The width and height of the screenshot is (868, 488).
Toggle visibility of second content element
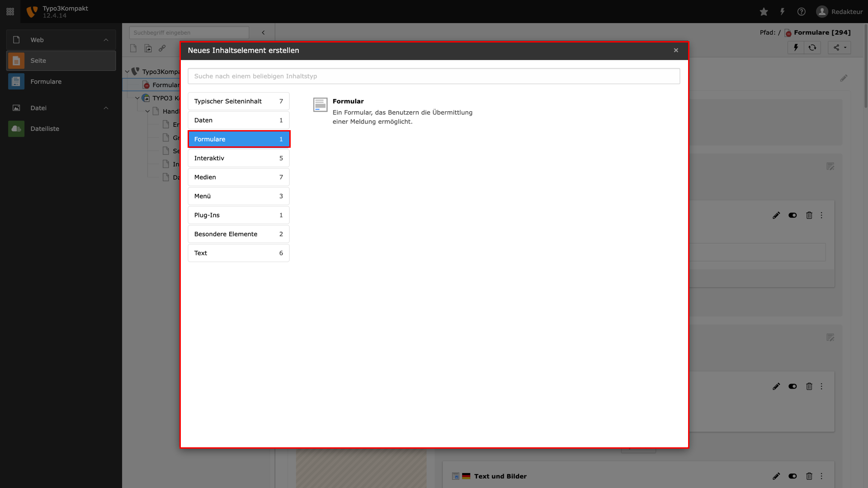[x=793, y=386]
